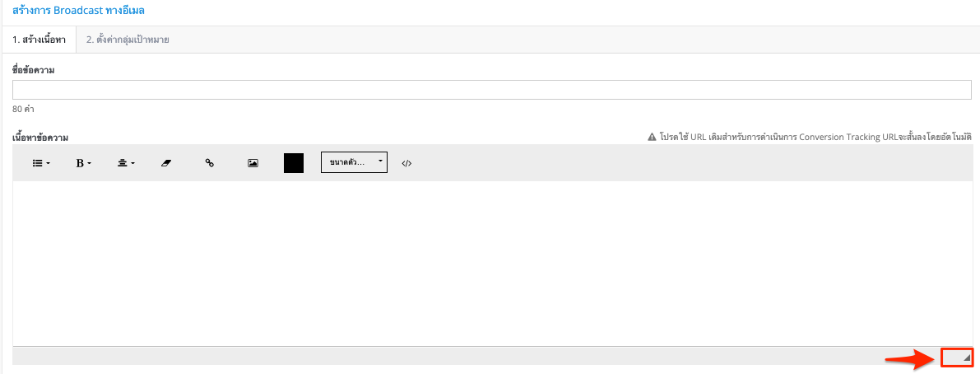This screenshot has width=980, height=374.
Task: Insert a picture using the image icon
Action: [253, 163]
